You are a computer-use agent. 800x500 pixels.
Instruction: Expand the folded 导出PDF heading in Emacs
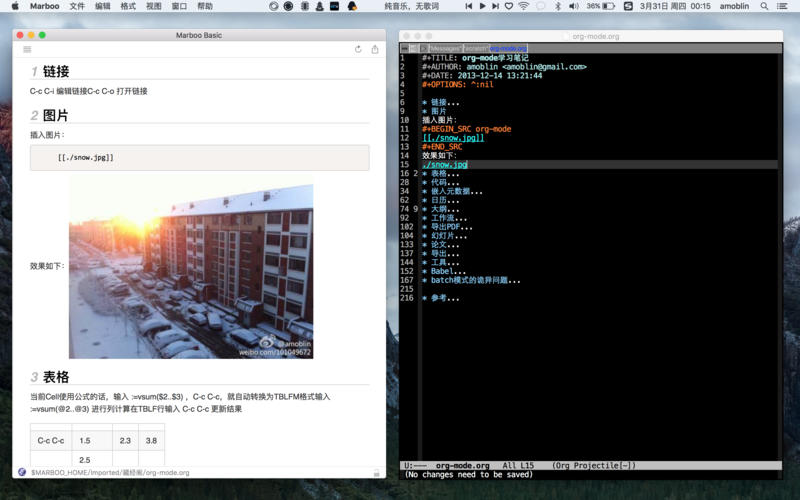click(447, 226)
